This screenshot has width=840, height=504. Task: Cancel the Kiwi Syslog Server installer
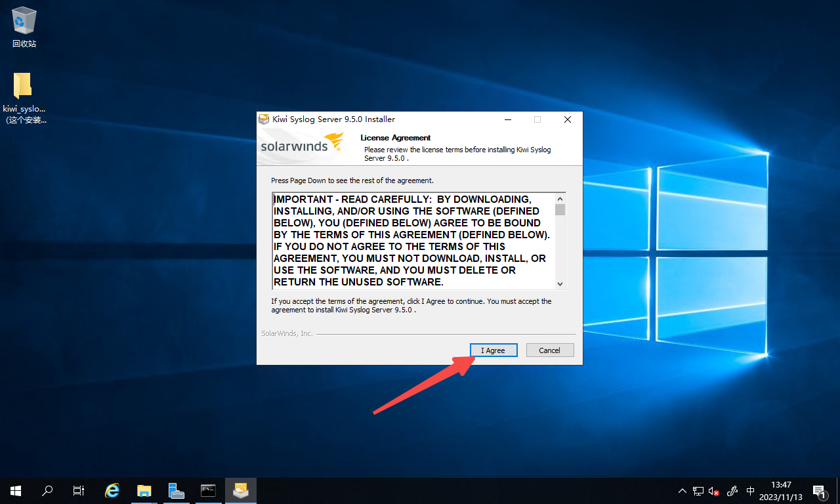click(x=550, y=350)
